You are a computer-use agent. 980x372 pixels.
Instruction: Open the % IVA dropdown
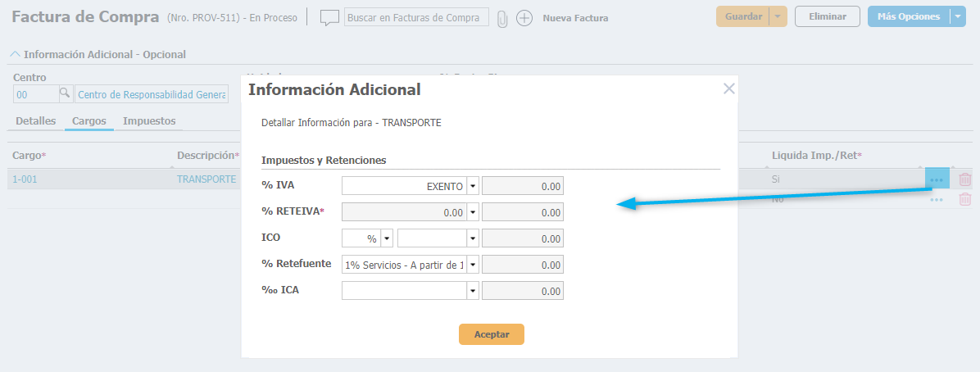coord(473,186)
